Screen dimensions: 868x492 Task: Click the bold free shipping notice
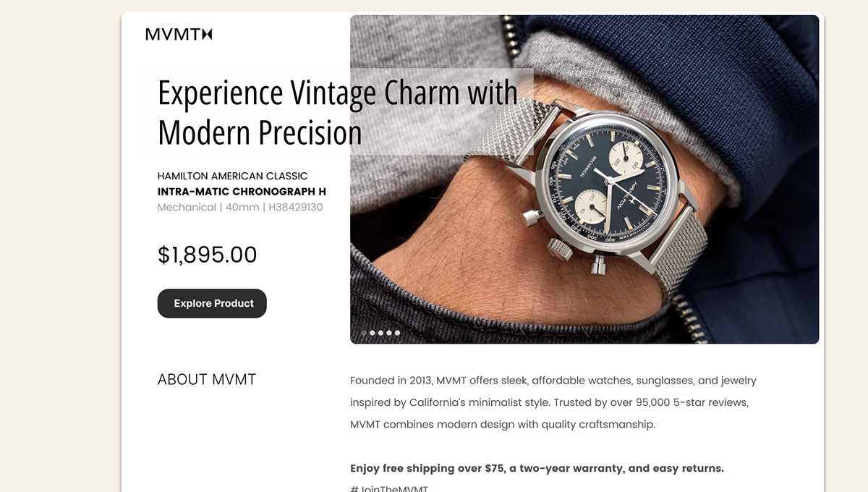537,468
